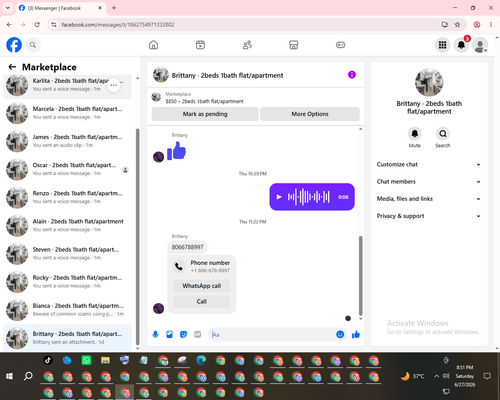Open Chrome three-dot menu

(491, 25)
